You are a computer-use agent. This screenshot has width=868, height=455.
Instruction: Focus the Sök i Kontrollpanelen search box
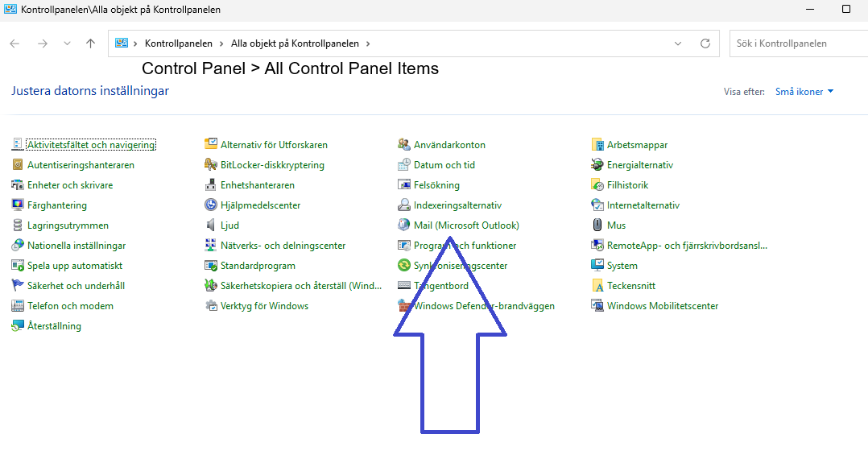pos(799,43)
